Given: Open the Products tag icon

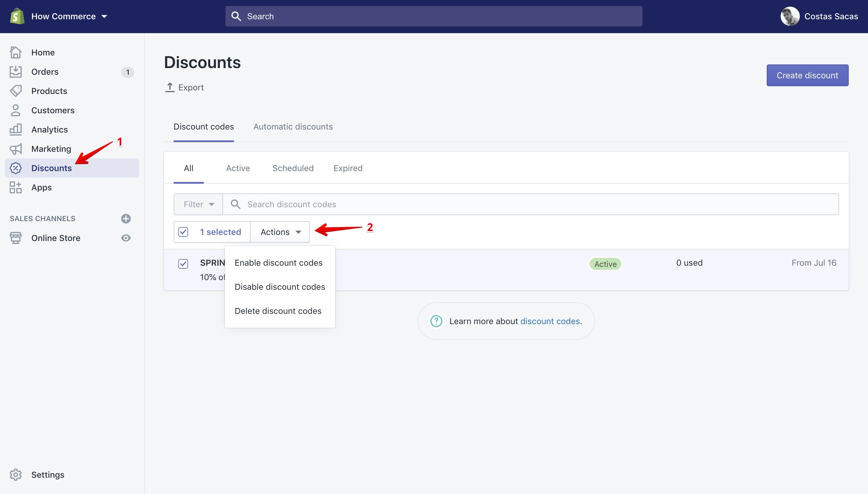Looking at the screenshot, I should coord(16,91).
